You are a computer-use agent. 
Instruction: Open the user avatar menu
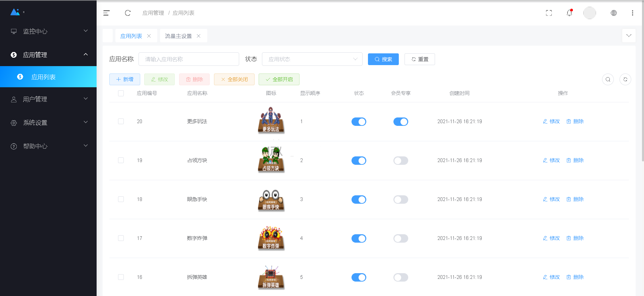590,13
